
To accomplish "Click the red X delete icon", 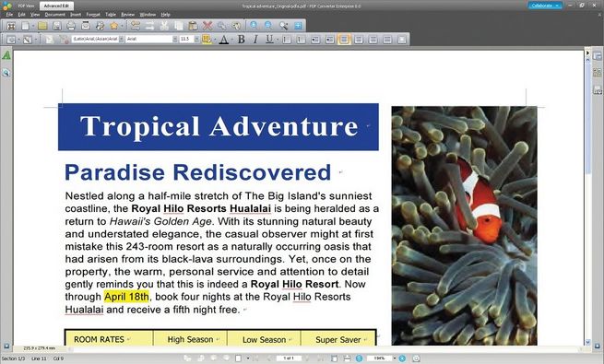I will (x=207, y=26).
